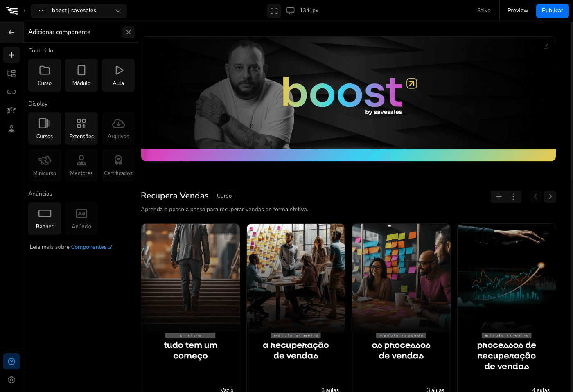573x392 pixels.
Task: Click the Conteúdo section heading
Action: [41, 50]
